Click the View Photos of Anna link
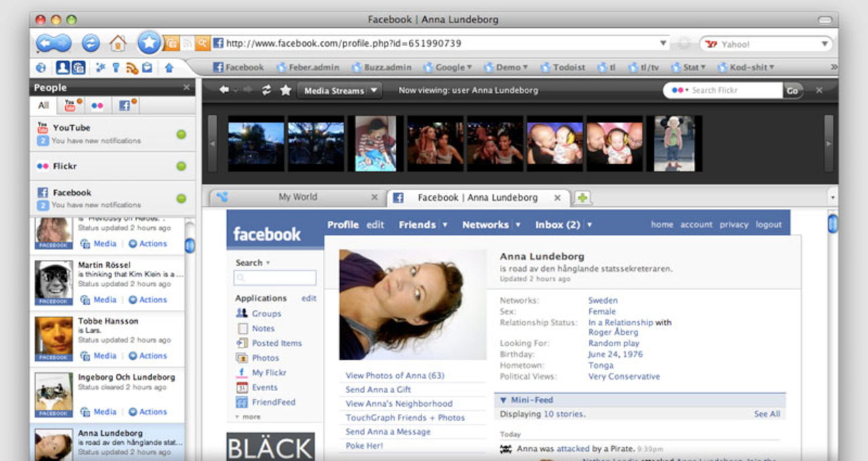This screenshot has width=868, height=461. click(x=395, y=376)
